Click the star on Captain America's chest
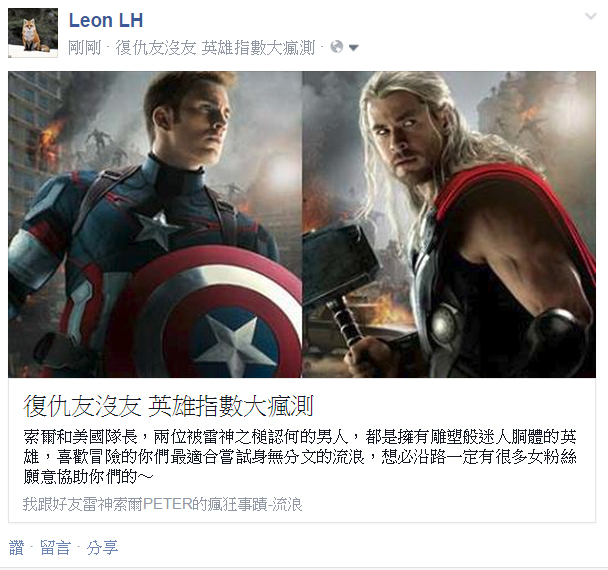Screen dimensions: 608x570 (155, 229)
